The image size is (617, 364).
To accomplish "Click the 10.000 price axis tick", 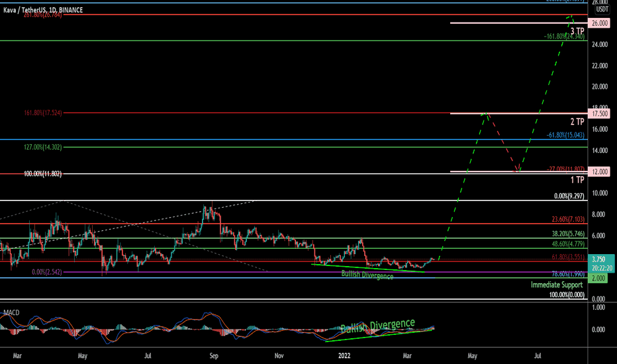I will tap(599, 193).
